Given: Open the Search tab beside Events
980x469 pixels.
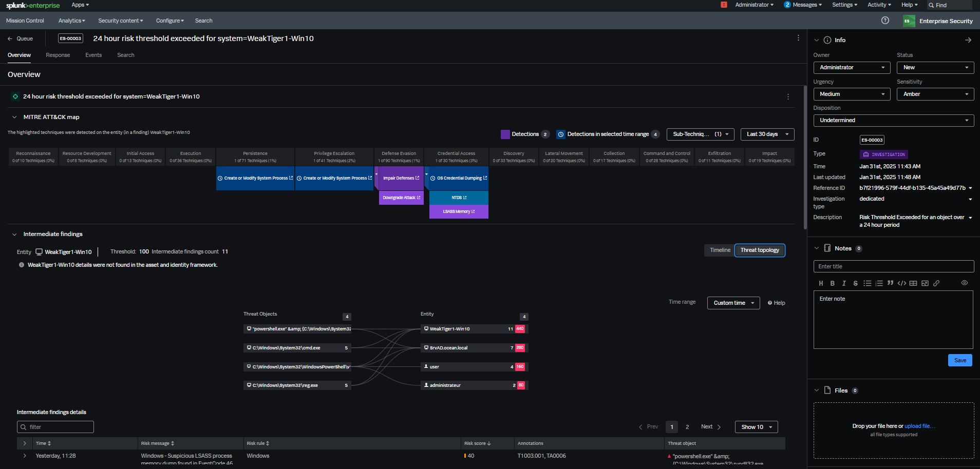Looking at the screenshot, I should point(125,55).
